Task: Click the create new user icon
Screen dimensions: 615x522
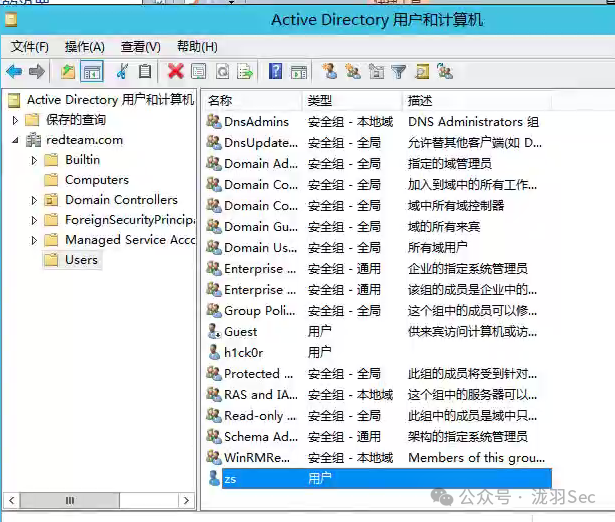Action: [329, 72]
